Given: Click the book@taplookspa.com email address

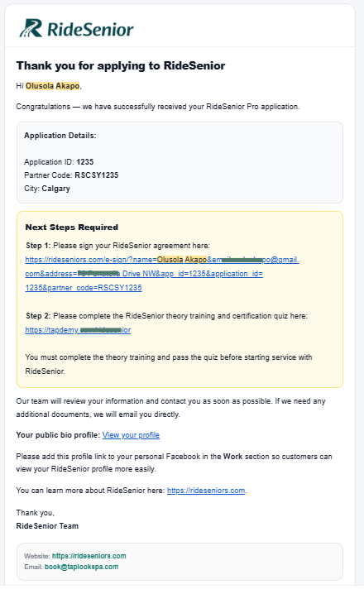Looking at the screenshot, I should [81, 567].
